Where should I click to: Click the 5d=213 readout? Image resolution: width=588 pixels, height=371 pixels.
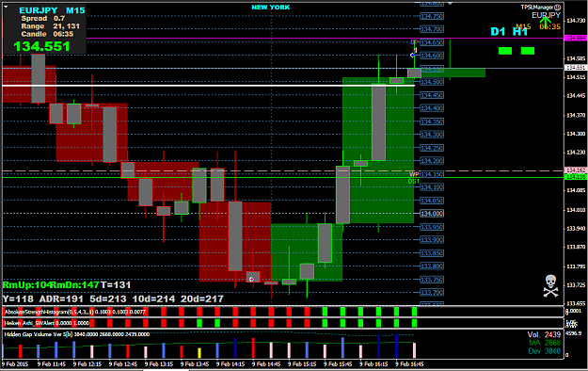pos(108,298)
